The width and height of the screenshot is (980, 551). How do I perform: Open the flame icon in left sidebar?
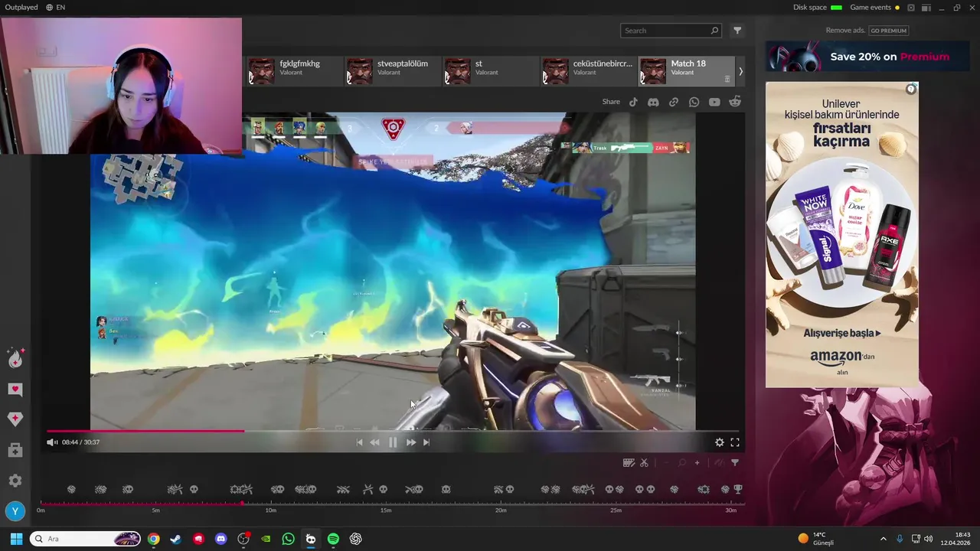pos(15,358)
